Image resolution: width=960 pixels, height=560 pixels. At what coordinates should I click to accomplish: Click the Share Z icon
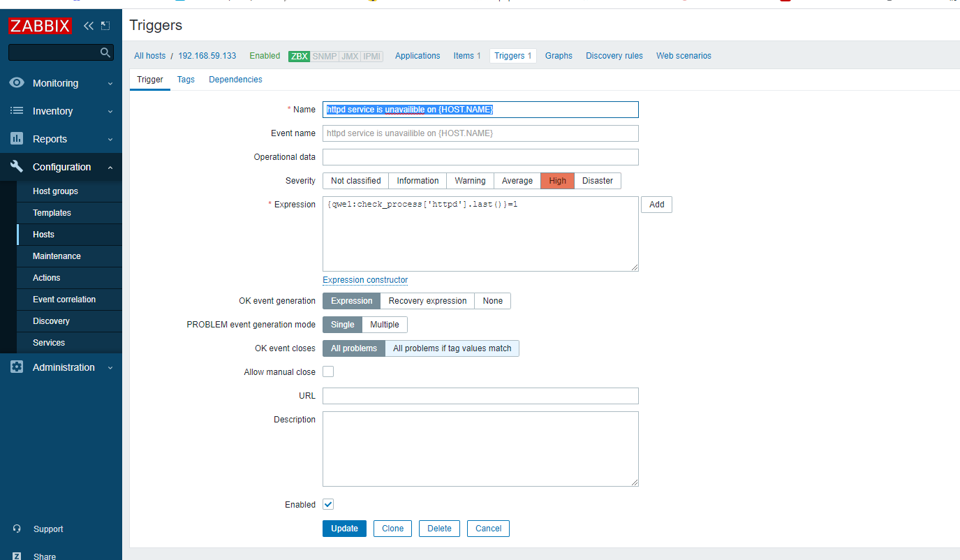[17, 557]
